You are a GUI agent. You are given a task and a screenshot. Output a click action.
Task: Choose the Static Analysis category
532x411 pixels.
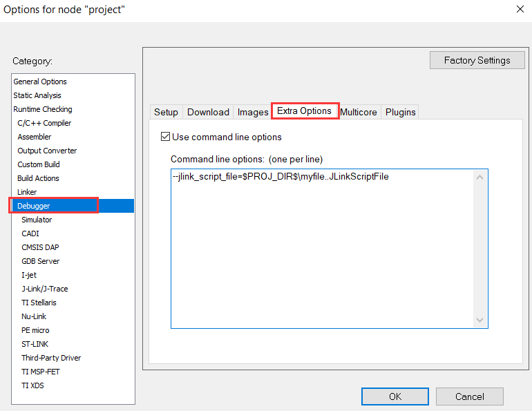[37, 95]
